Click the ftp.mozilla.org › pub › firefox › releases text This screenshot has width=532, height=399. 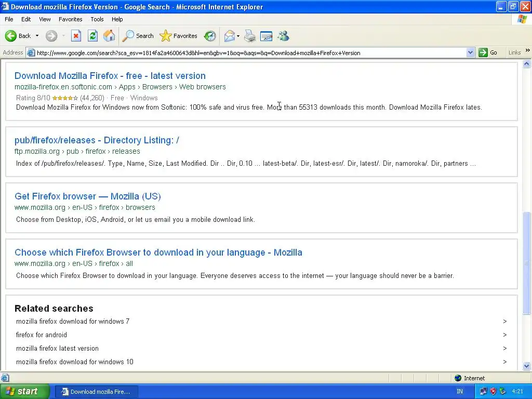tap(77, 151)
